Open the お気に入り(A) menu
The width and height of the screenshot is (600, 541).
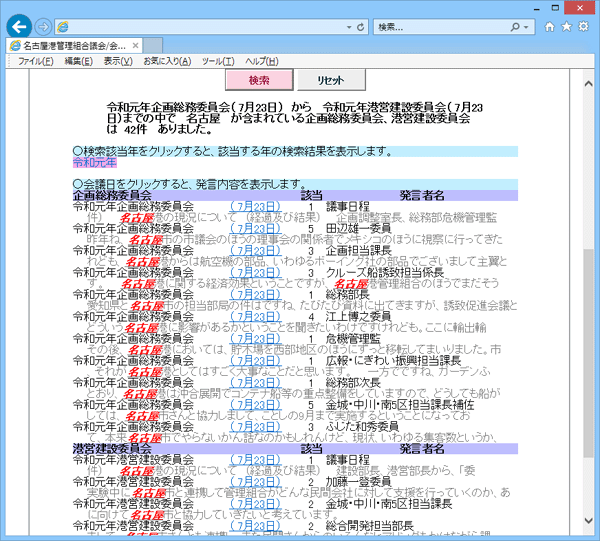pyautogui.click(x=167, y=61)
